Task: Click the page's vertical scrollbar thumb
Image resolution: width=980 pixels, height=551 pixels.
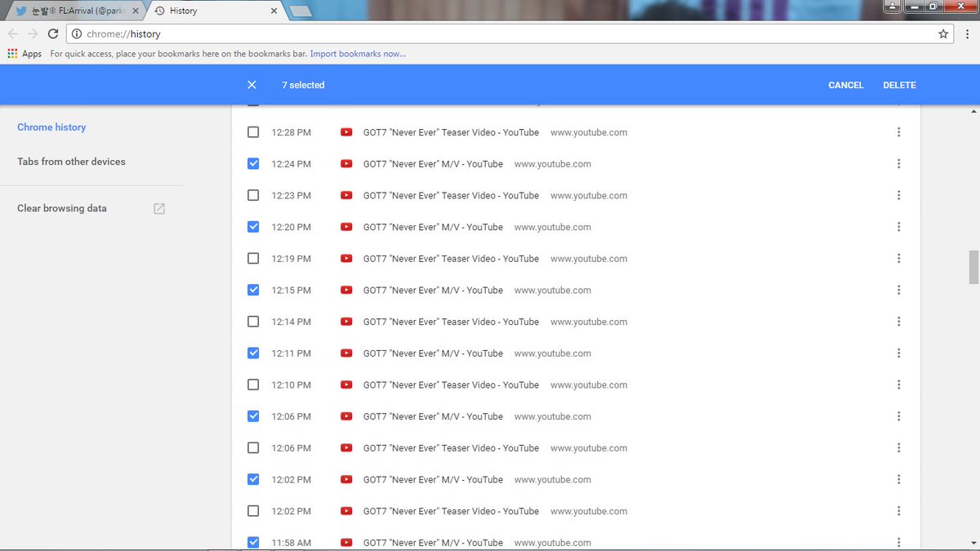Action: [973, 267]
